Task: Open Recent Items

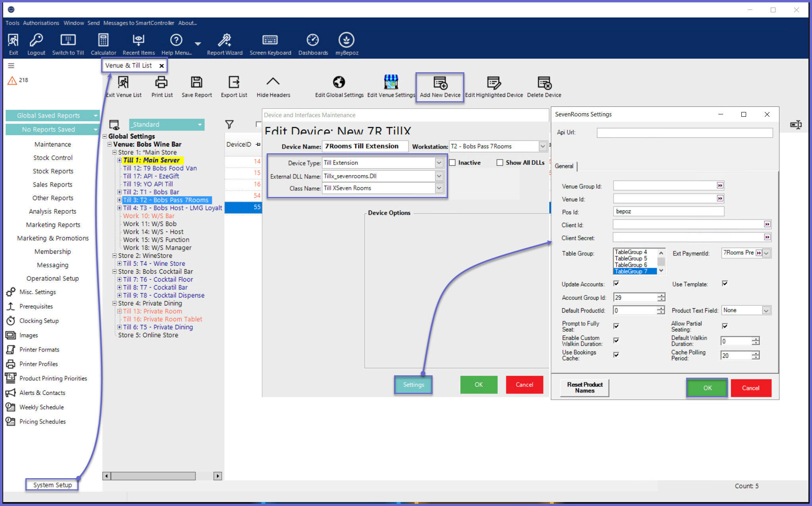Action: pos(139,40)
